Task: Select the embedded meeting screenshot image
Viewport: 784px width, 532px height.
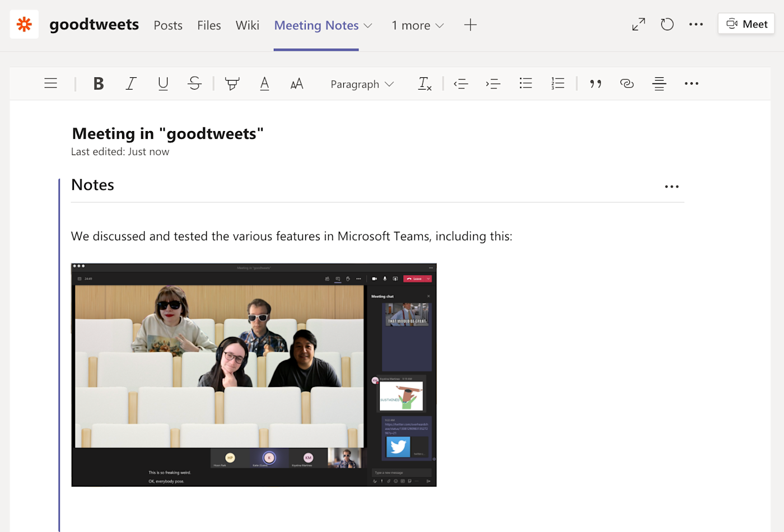Action: [x=254, y=375]
